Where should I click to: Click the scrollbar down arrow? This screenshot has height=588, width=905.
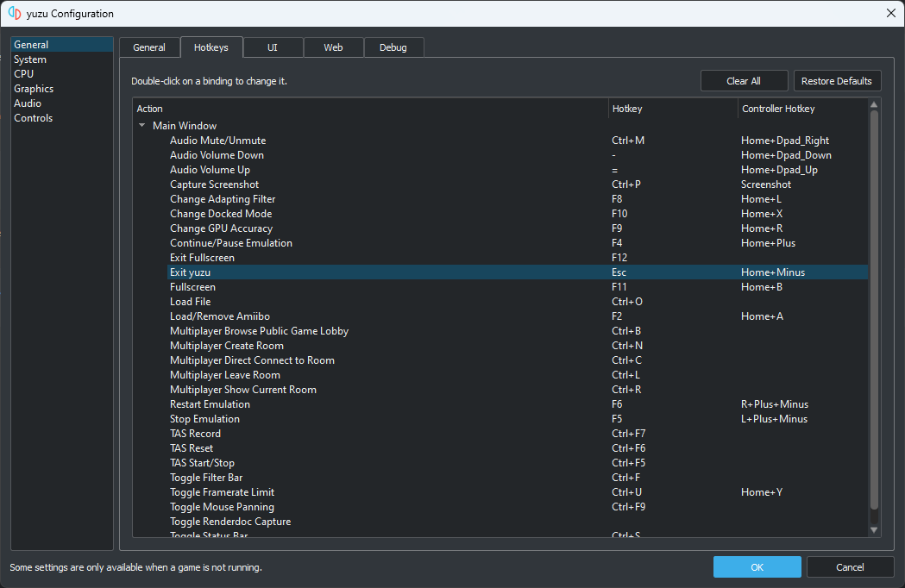pos(874,530)
